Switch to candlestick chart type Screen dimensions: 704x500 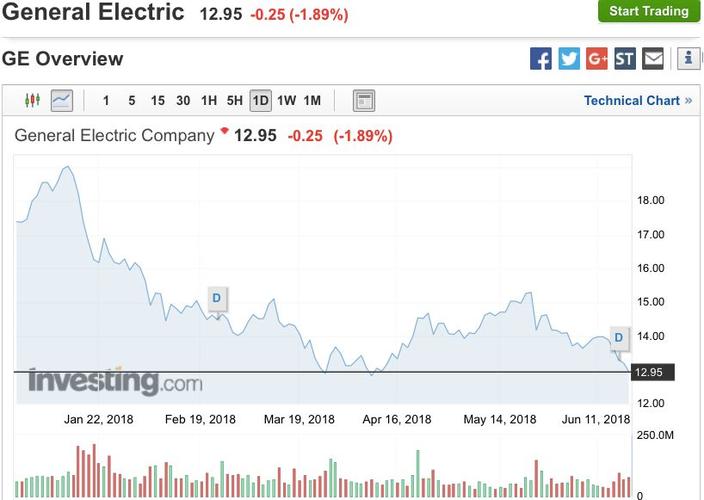[31, 100]
